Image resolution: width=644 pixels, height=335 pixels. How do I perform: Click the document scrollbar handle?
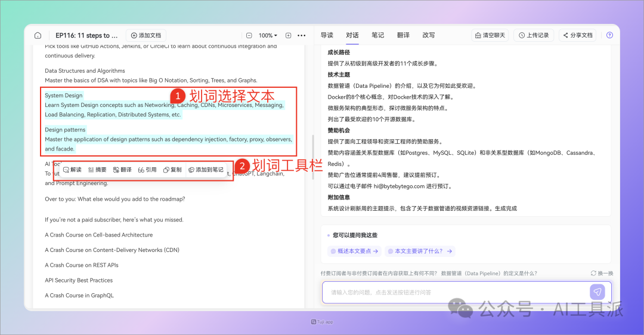point(313,158)
